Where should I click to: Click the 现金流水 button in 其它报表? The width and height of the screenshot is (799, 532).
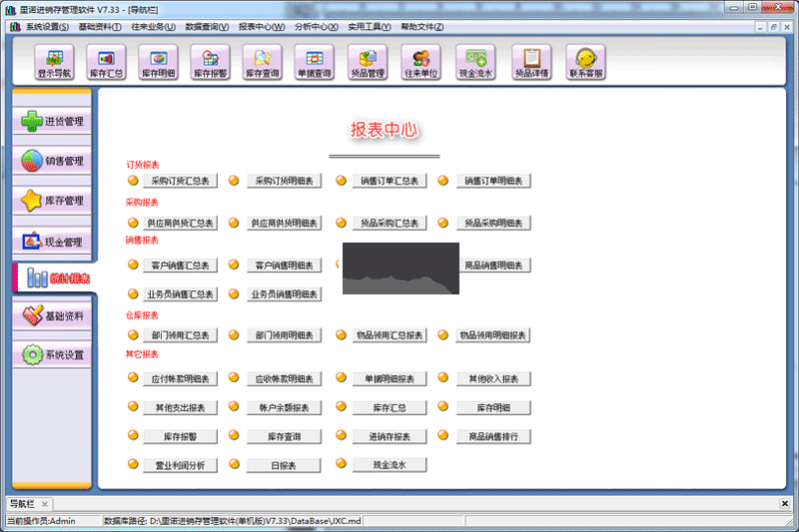click(390, 465)
